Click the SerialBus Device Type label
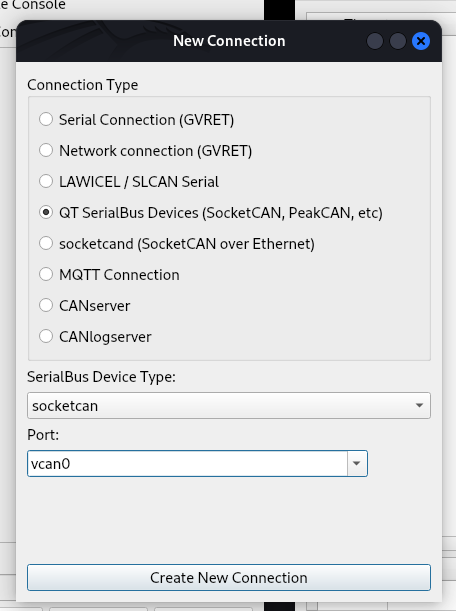The width and height of the screenshot is (456, 611). (x=101, y=377)
